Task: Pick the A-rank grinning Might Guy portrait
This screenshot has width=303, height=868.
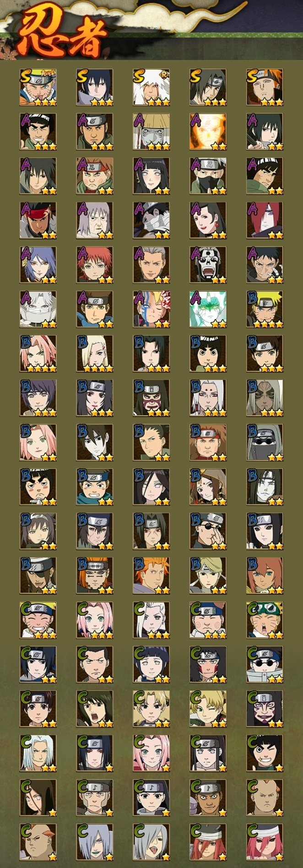Action: click(x=38, y=132)
